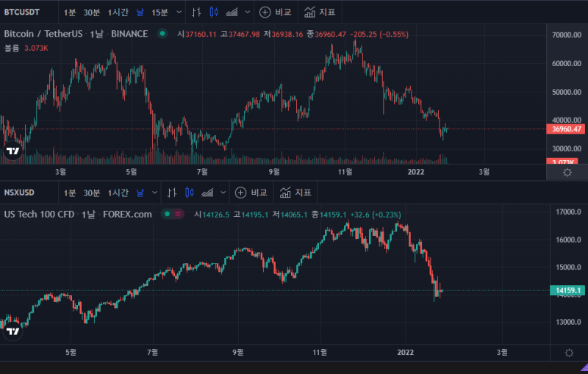The height and width of the screenshot is (374, 588).
Task: Click the market status badge for US Tech 100
Action: pos(173,214)
